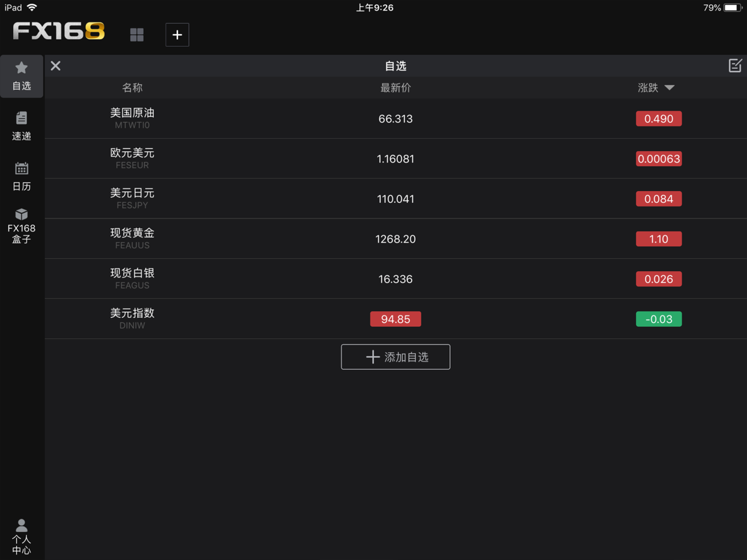The width and height of the screenshot is (747, 560).
Task: Sort the list by 最新价 column
Action: tap(395, 88)
